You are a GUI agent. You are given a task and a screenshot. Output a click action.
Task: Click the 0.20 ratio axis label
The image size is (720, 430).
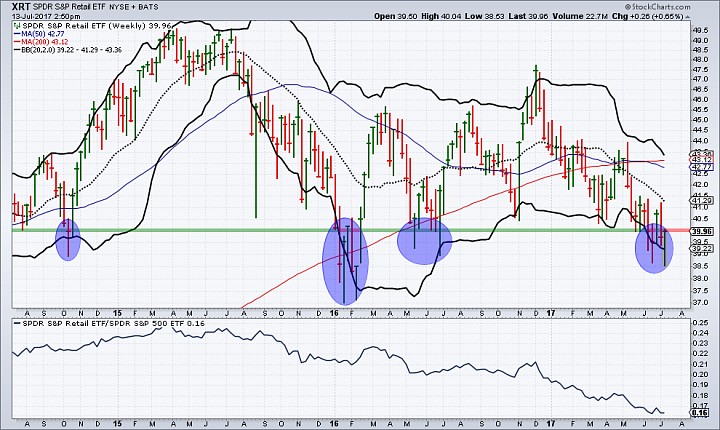pyautogui.click(x=700, y=374)
